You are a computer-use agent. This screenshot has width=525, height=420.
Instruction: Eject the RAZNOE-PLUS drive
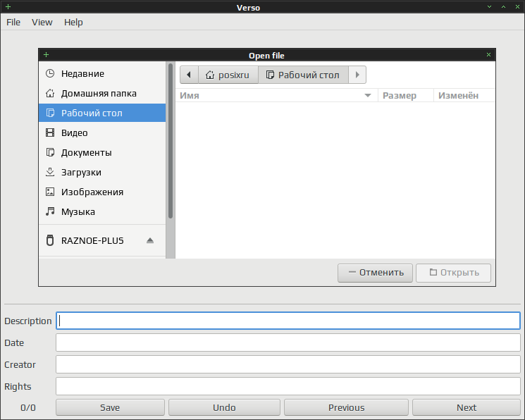[x=150, y=240]
